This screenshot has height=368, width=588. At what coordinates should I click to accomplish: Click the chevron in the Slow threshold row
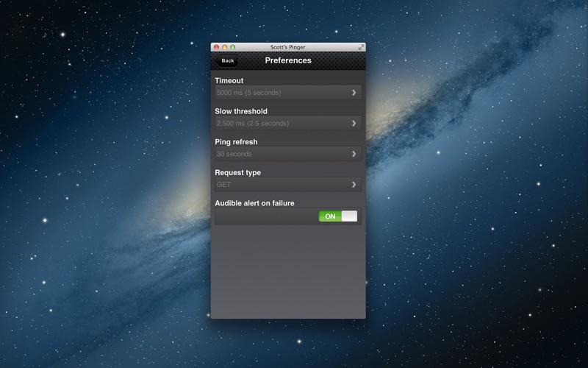coord(354,123)
